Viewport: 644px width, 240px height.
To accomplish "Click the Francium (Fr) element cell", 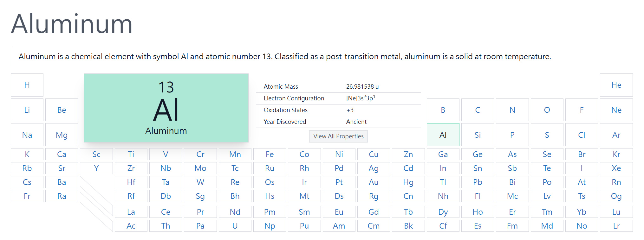I will [27, 196].
